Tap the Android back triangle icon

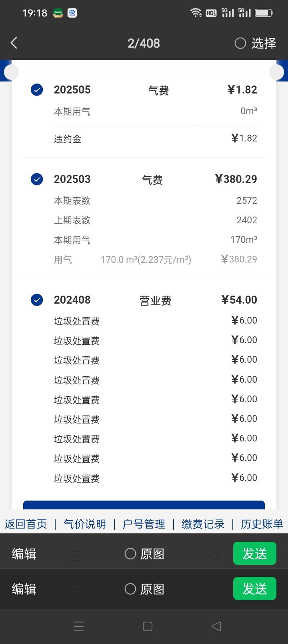click(216, 626)
